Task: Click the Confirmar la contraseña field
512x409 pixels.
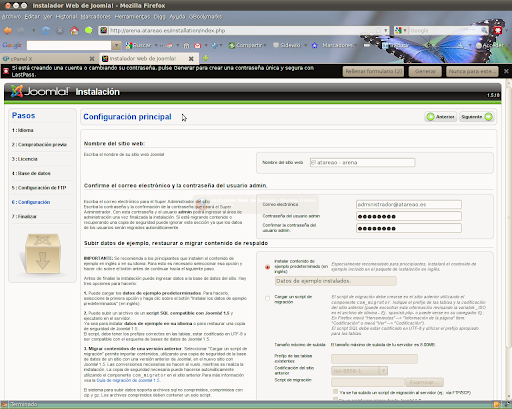Action: pos(409,228)
